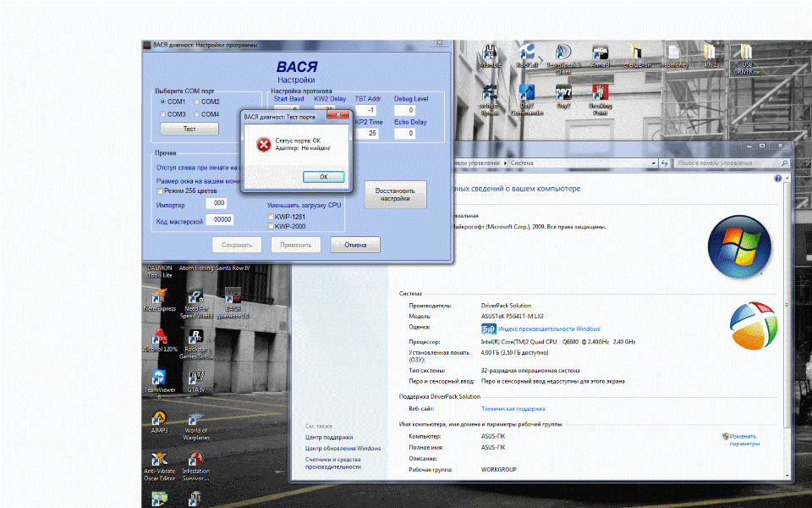The height and width of the screenshot is (508, 812).
Task: Launch TeamSpeak 3 Client from desktop
Action: pos(562,52)
